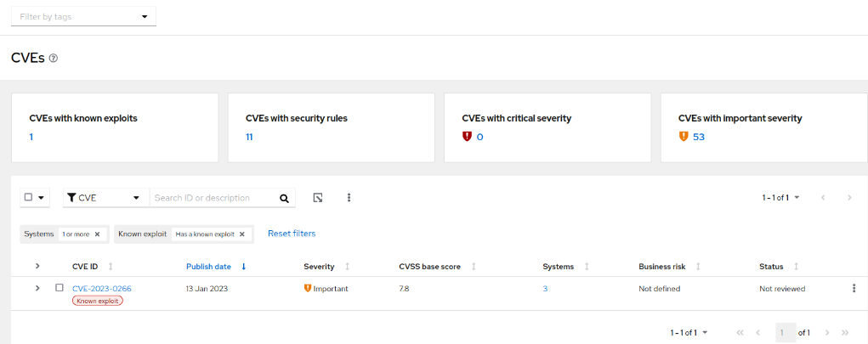Image resolution: width=868 pixels, height=344 pixels.
Task: Click the Known exploit label badge
Action: (98, 301)
